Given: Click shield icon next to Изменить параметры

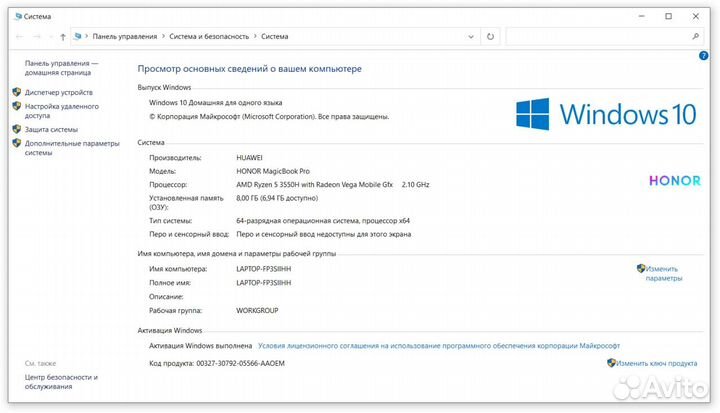Looking at the screenshot, I should (641, 268).
